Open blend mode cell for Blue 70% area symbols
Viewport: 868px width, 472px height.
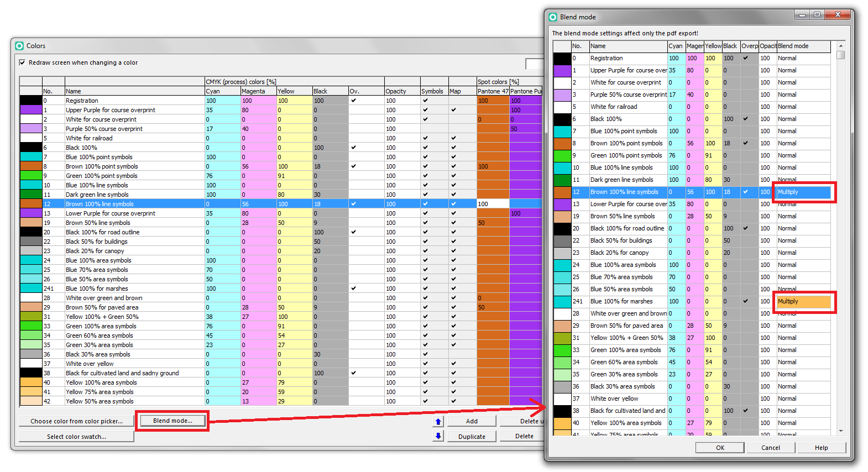pos(803,277)
